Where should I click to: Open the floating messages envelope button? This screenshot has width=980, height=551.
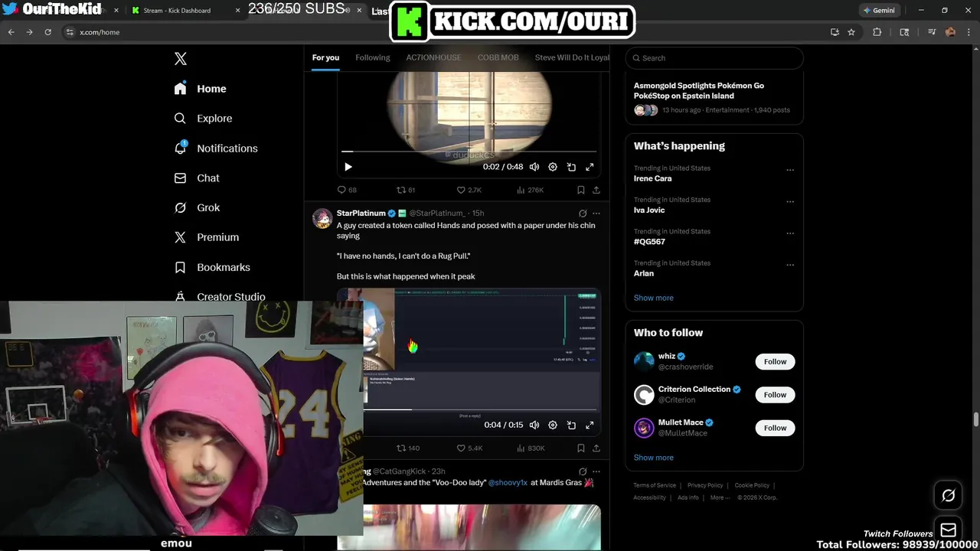[x=948, y=530]
